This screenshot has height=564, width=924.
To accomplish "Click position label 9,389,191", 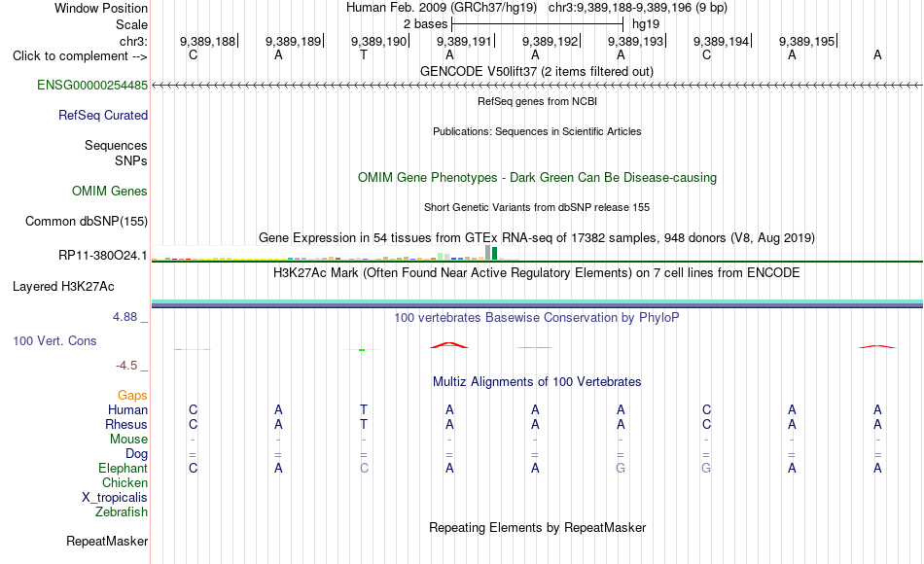I will pos(464,41).
